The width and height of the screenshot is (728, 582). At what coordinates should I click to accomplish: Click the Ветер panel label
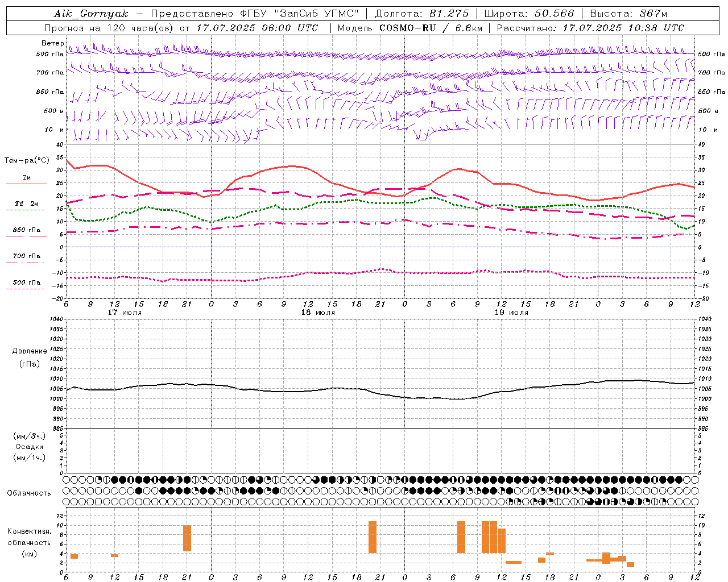[52, 43]
